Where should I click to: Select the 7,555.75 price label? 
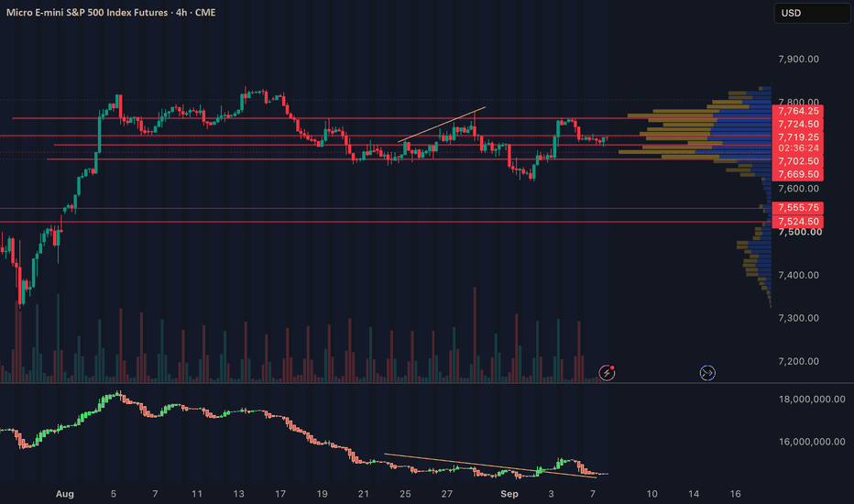[x=798, y=208]
